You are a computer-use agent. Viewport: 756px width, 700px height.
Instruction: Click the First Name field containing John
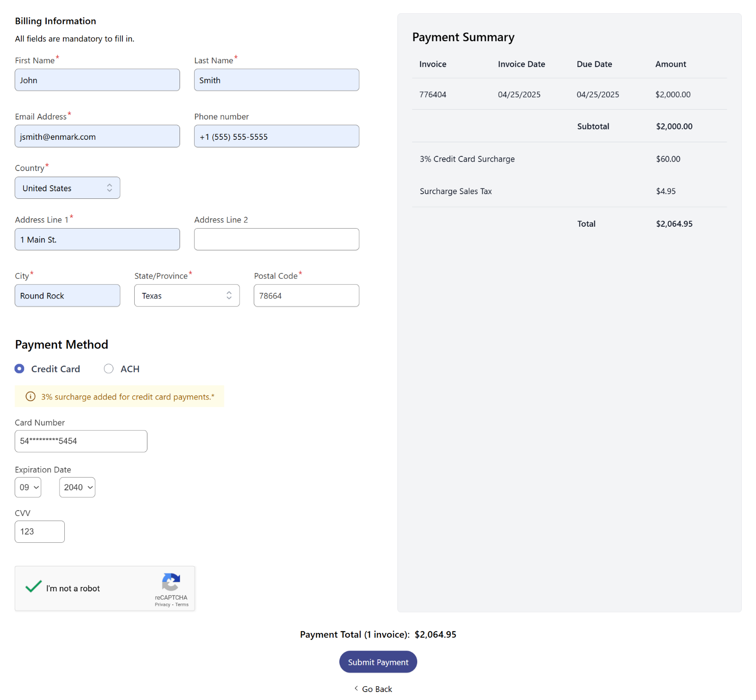point(97,80)
